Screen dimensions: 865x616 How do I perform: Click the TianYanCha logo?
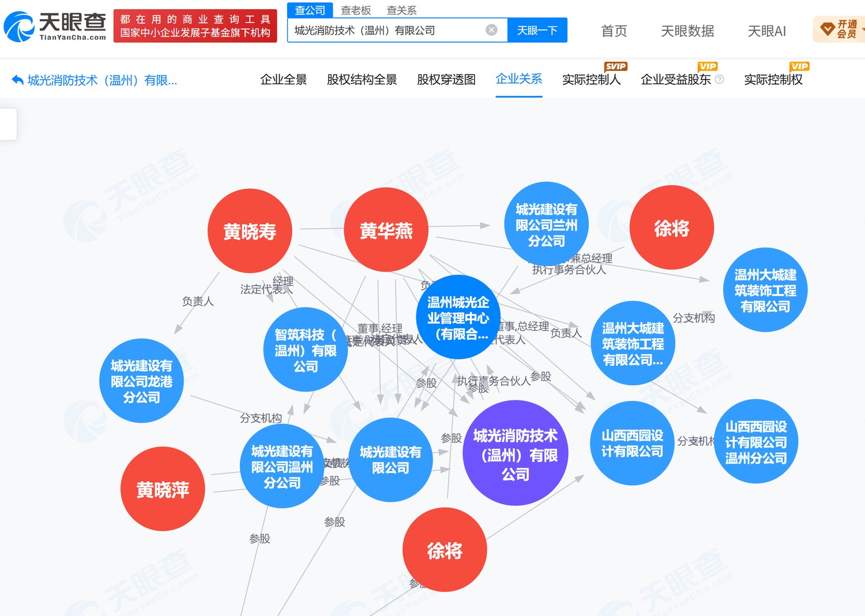(55, 27)
